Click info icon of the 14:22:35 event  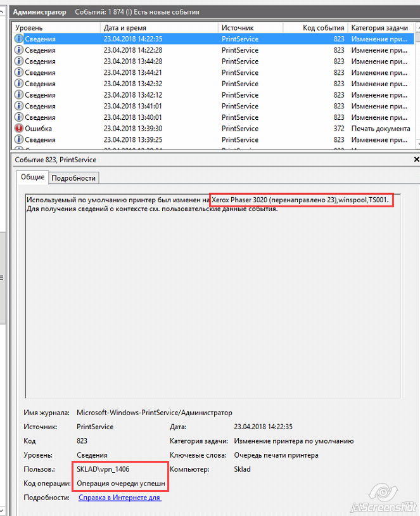pyautogui.click(x=19, y=39)
